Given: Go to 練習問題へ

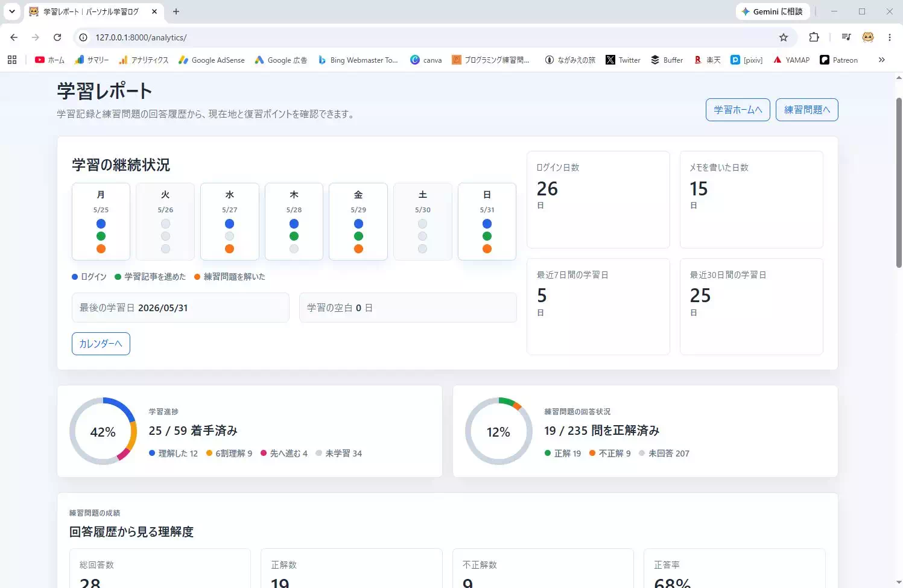Looking at the screenshot, I should point(807,110).
